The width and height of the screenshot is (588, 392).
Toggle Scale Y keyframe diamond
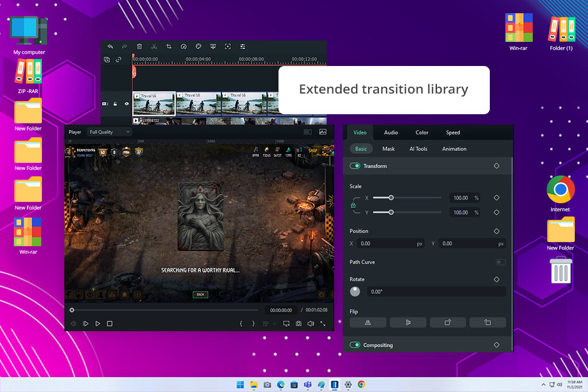pyautogui.click(x=497, y=212)
